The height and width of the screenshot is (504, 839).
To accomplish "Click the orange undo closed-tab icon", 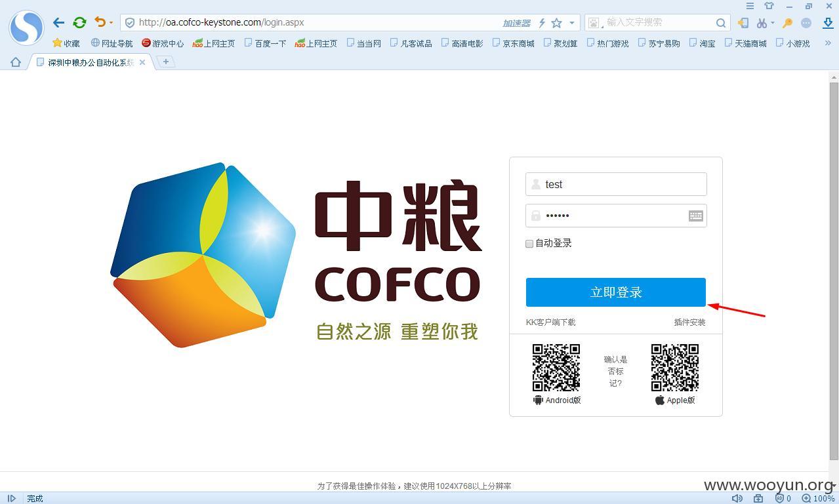I will [100, 22].
